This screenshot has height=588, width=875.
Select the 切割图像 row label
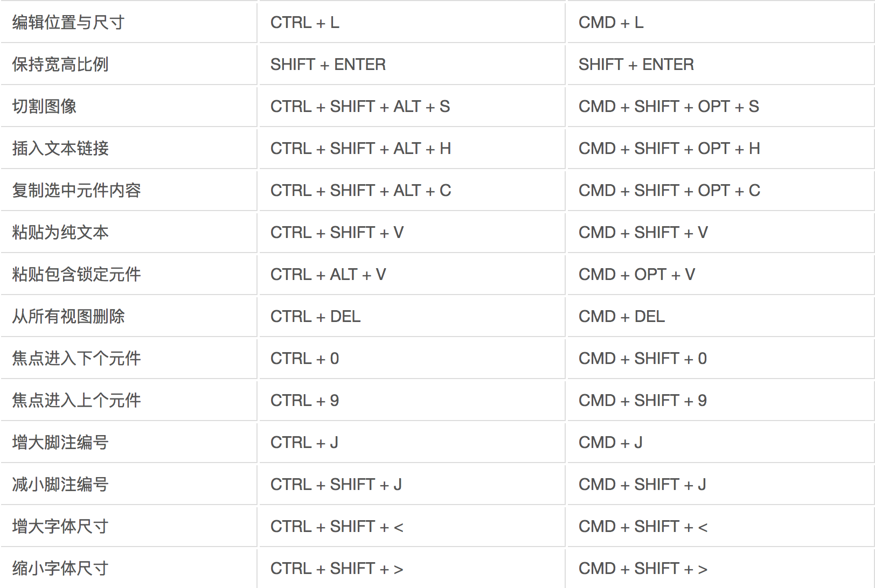(x=44, y=107)
